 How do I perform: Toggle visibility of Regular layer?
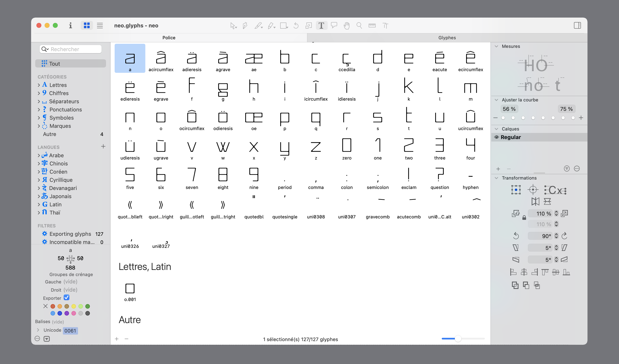click(496, 137)
